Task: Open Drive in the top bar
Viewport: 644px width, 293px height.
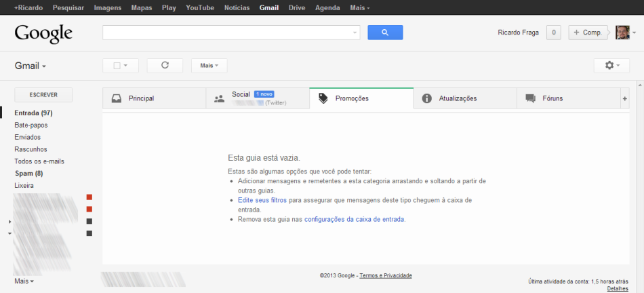Action: pos(297,8)
